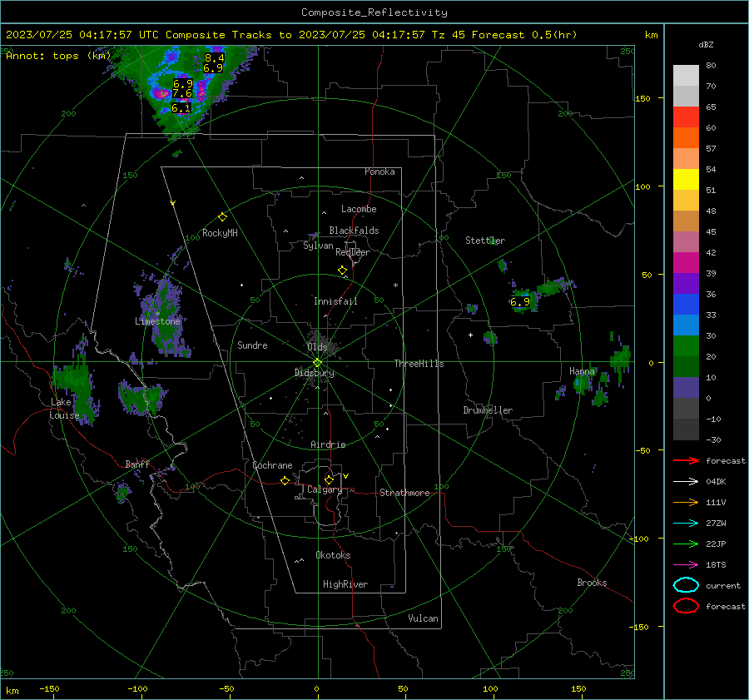Click the Calgary city label
The height and width of the screenshot is (700, 749).
point(325,489)
